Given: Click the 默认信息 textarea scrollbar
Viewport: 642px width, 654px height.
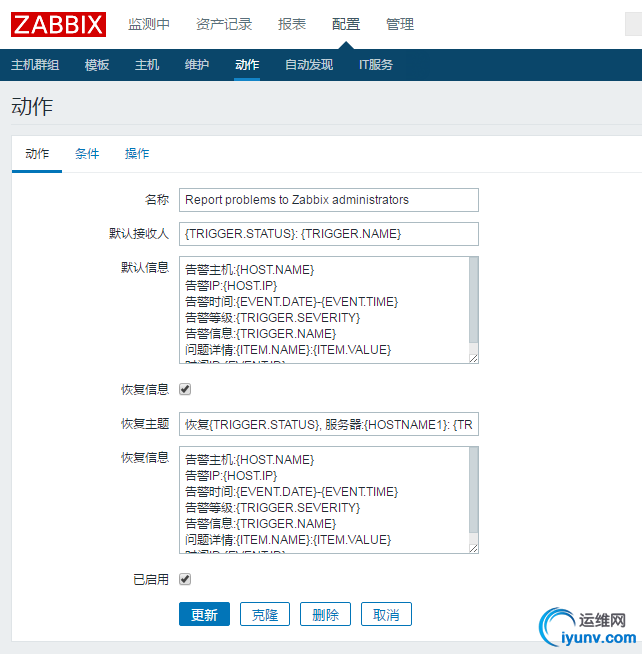Looking at the screenshot, I should pos(473,300).
